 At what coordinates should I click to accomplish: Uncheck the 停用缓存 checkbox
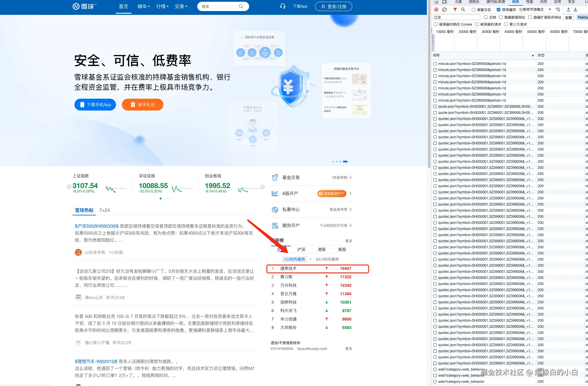tap(499, 10)
